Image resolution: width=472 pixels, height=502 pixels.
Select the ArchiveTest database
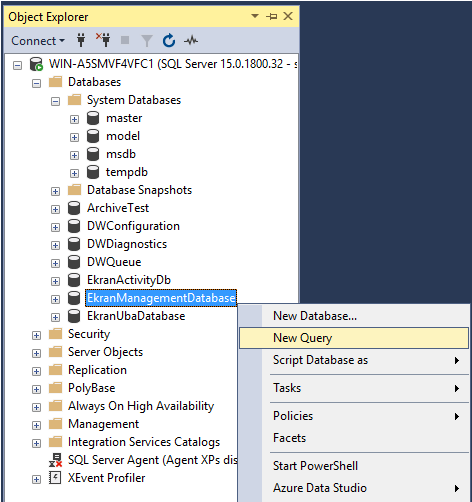pos(118,208)
